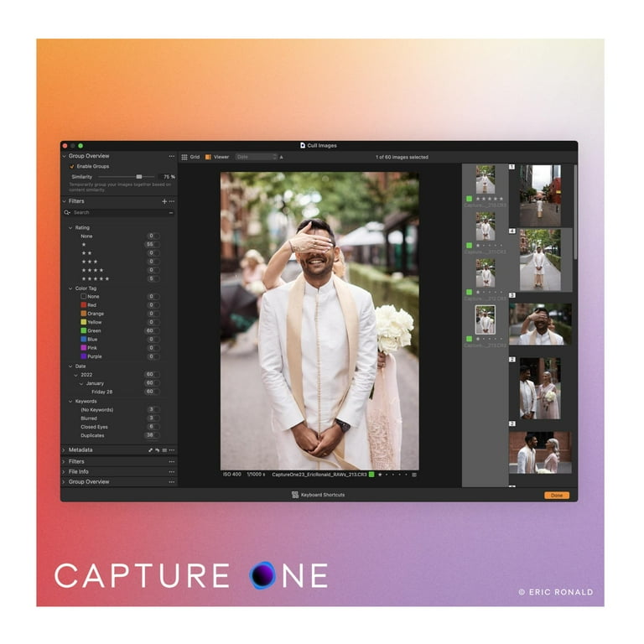Expand the Metadata panel
Image resolution: width=644 pixels, height=644 pixels.
click(x=64, y=450)
